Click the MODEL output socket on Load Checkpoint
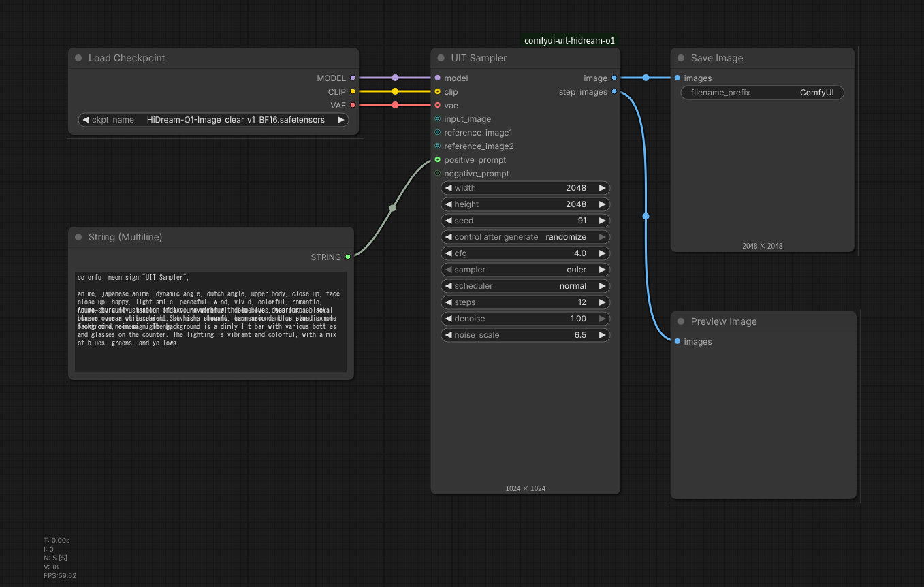This screenshot has height=587, width=924. click(x=352, y=78)
